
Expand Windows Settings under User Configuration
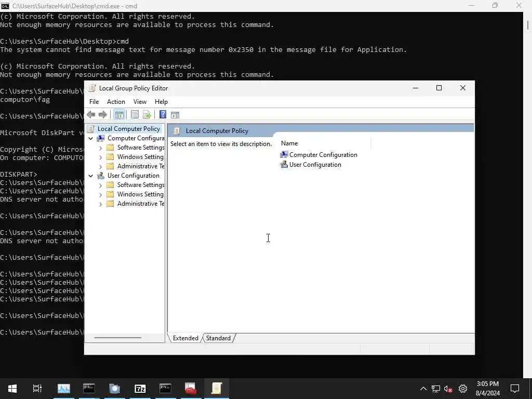tap(100, 195)
